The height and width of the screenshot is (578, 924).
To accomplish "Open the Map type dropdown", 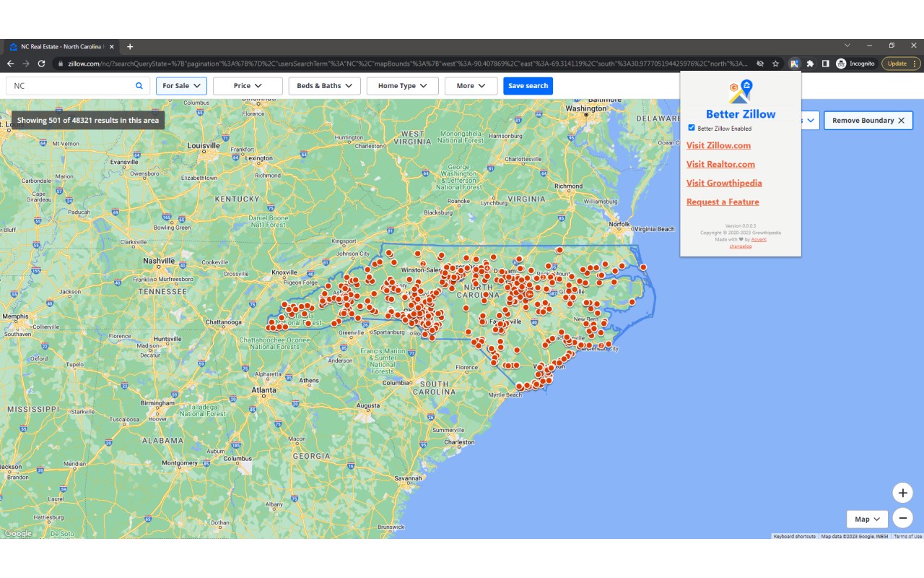I will [867, 519].
